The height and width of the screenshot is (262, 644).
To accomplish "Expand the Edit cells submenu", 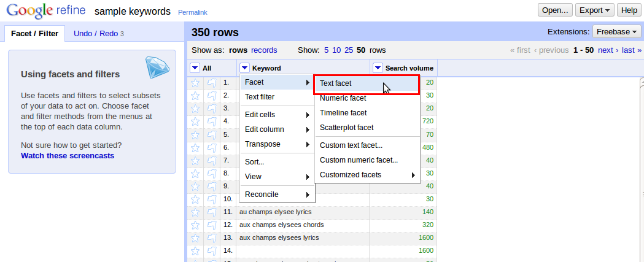I will (x=277, y=115).
